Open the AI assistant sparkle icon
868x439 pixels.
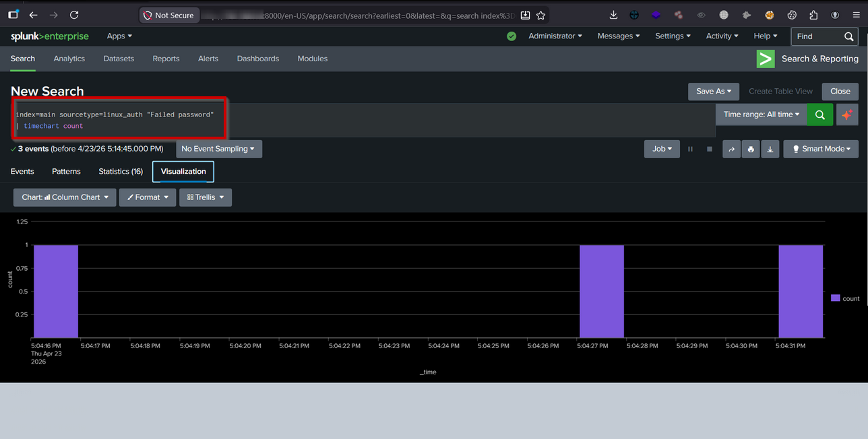(x=847, y=114)
